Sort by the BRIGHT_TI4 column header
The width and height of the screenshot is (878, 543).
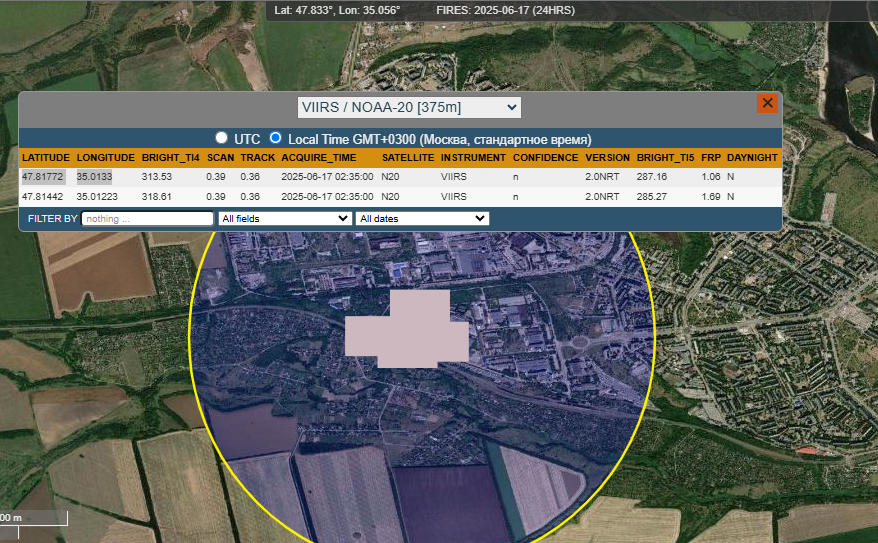click(x=170, y=158)
